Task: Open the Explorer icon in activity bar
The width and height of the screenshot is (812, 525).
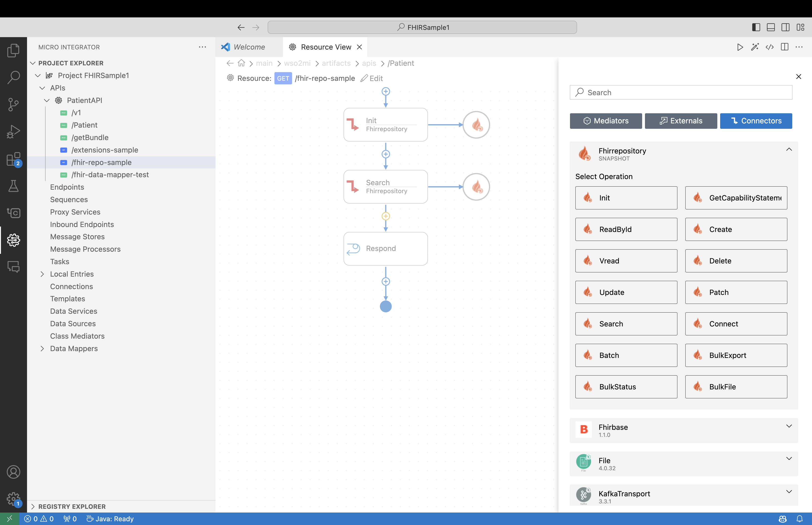Action: 13,50
